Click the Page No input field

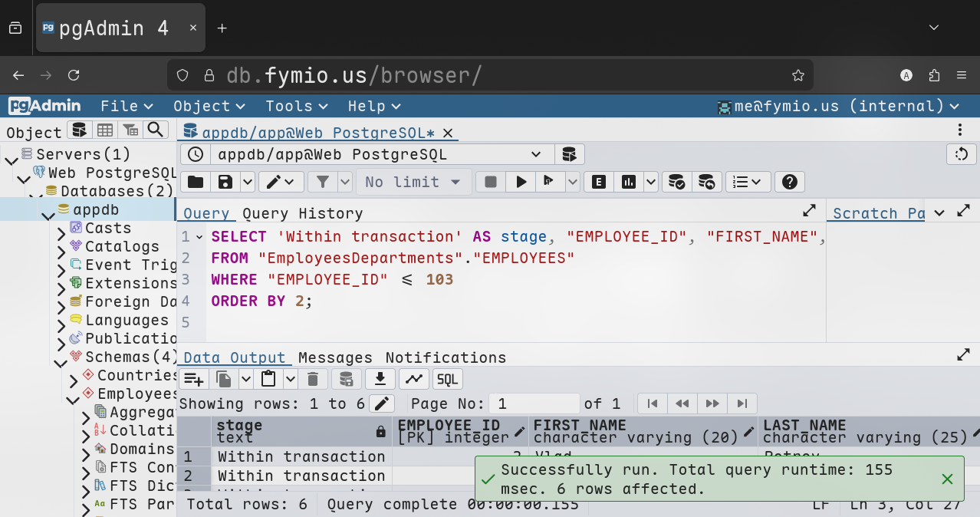pos(535,403)
